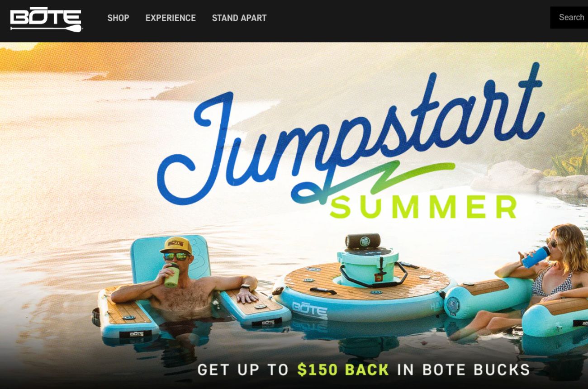Image resolution: width=588 pixels, height=389 pixels.
Task: Click the teal cooler on the round dock
Action: point(367,270)
